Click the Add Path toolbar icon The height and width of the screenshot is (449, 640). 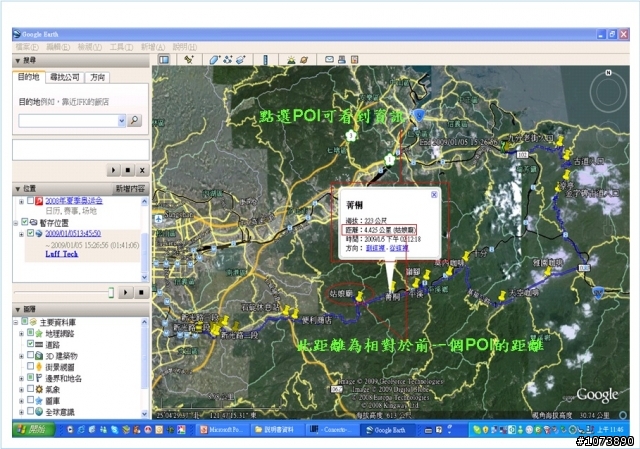[x=228, y=60]
